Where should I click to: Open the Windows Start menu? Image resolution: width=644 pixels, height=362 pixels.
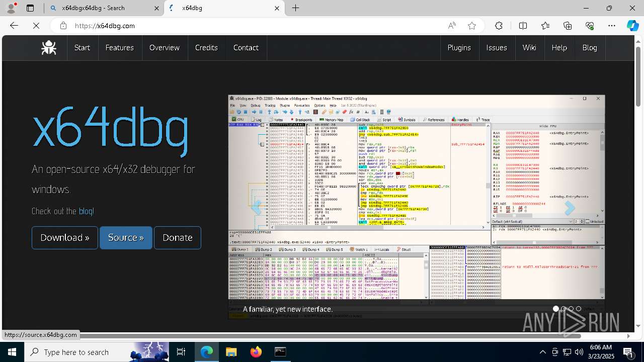click(12, 352)
